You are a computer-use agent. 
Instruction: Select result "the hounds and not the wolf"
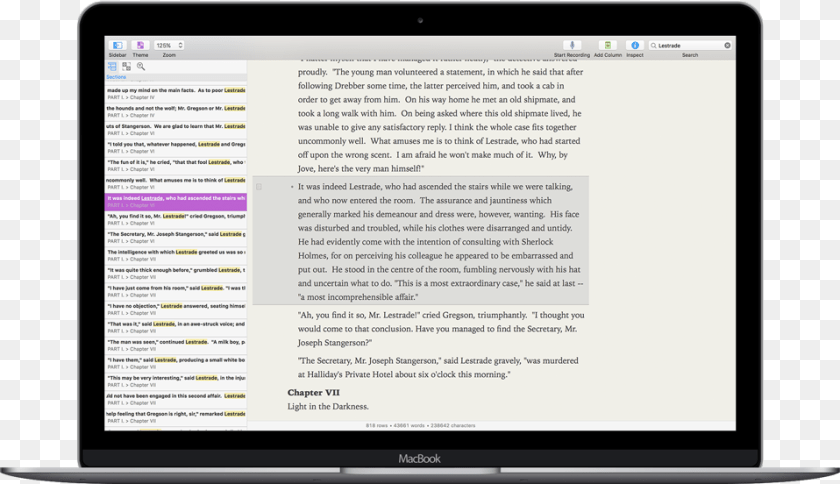coord(176,111)
